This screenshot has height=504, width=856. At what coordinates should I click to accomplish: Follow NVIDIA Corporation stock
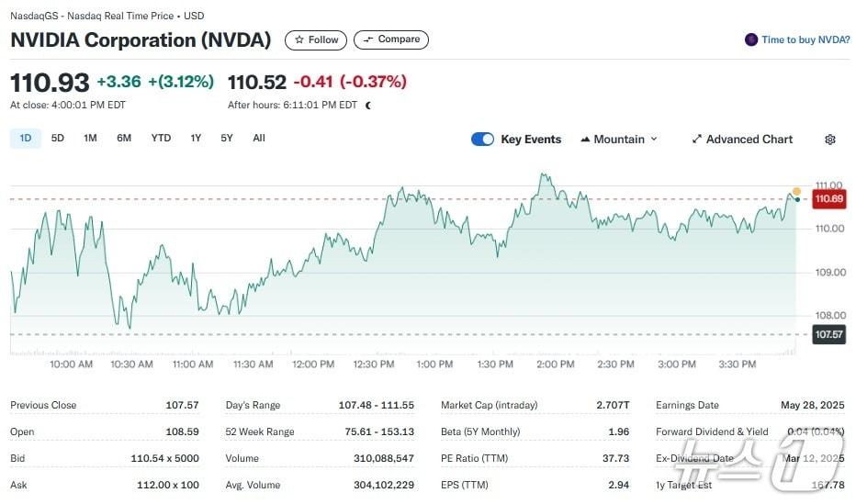pyautogui.click(x=316, y=40)
